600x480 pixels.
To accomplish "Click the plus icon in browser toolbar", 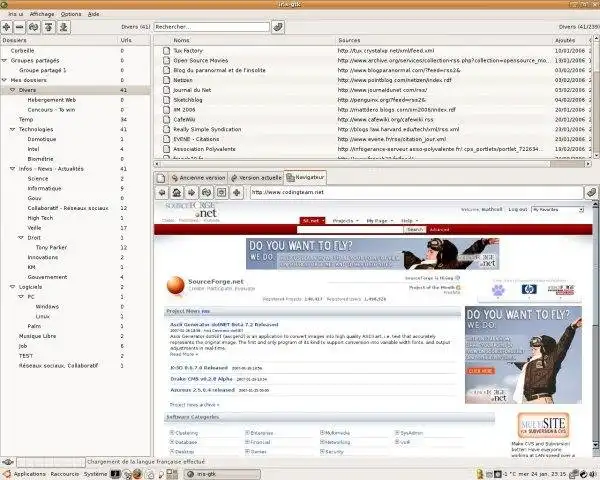I will (236, 193).
